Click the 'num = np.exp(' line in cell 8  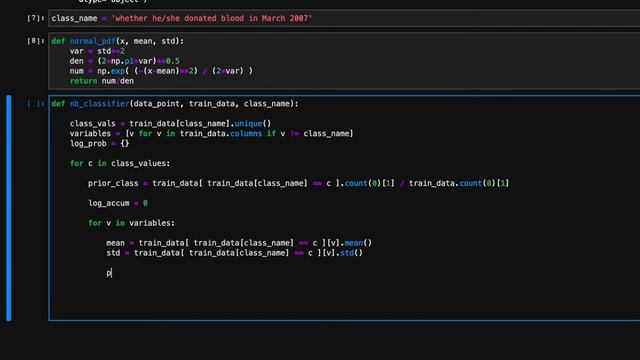(x=161, y=71)
